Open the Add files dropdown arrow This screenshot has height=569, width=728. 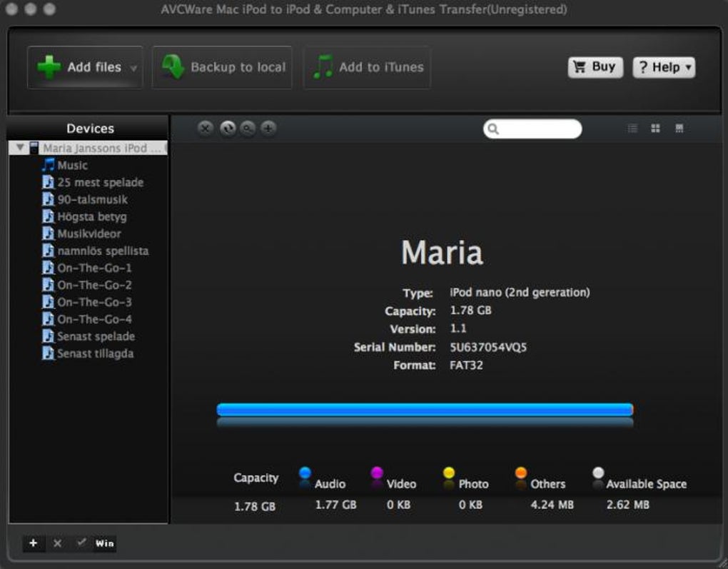(133, 69)
